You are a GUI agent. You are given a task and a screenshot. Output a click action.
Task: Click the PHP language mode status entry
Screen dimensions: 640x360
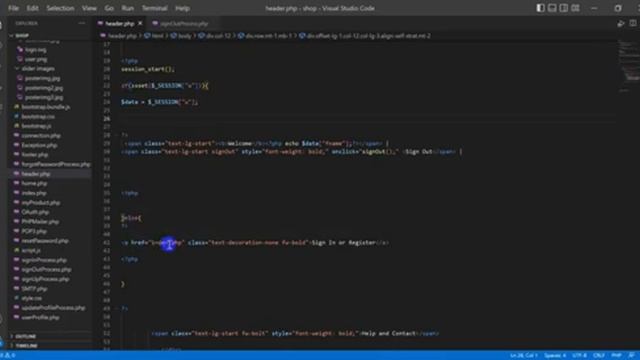pos(616,356)
